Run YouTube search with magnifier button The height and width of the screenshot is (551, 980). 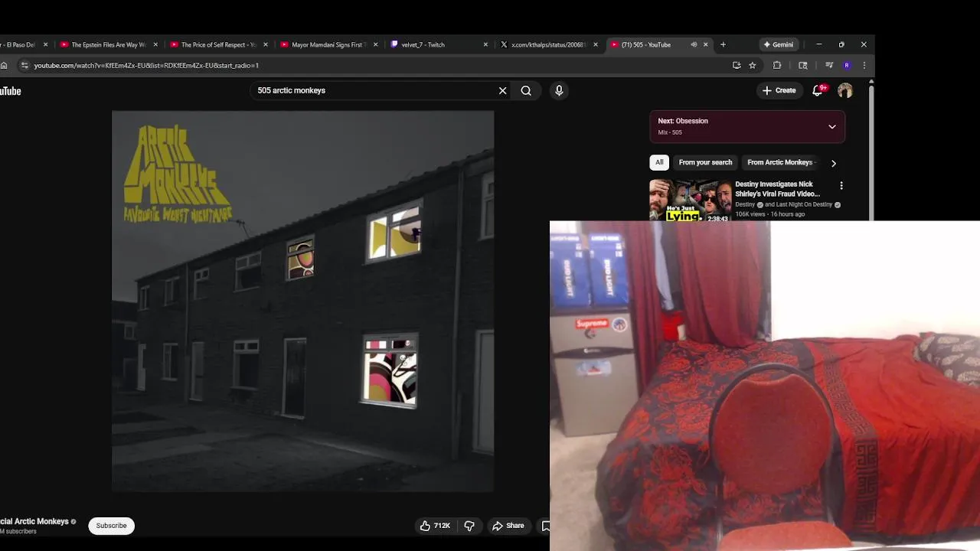526,90
